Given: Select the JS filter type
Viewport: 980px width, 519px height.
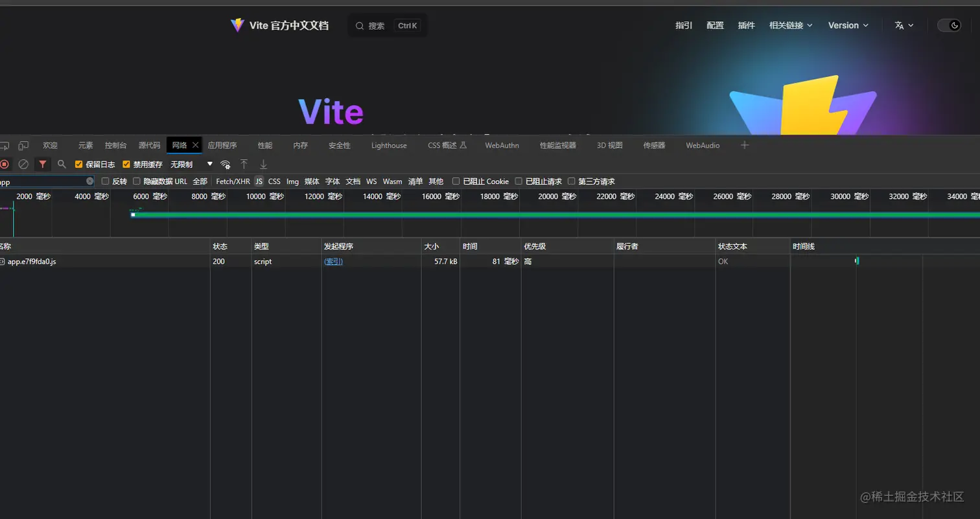Looking at the screenshot, I should tap(259, 181).
